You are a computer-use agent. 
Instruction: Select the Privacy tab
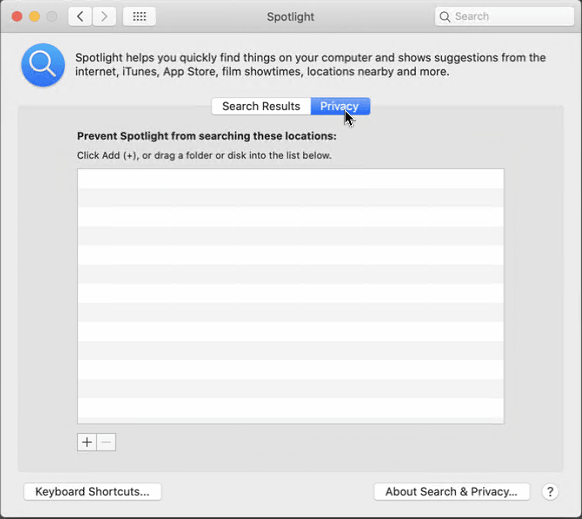(x=340, y=106)
